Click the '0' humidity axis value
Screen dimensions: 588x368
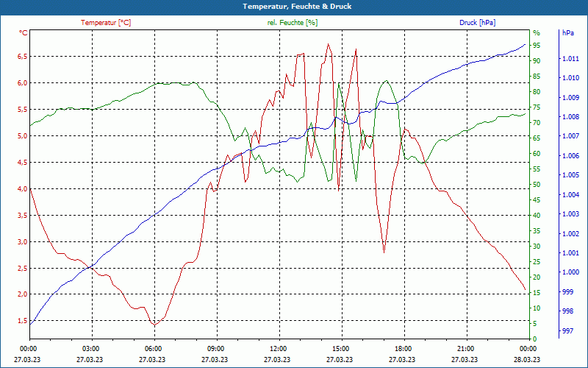(x=535, y=339)
